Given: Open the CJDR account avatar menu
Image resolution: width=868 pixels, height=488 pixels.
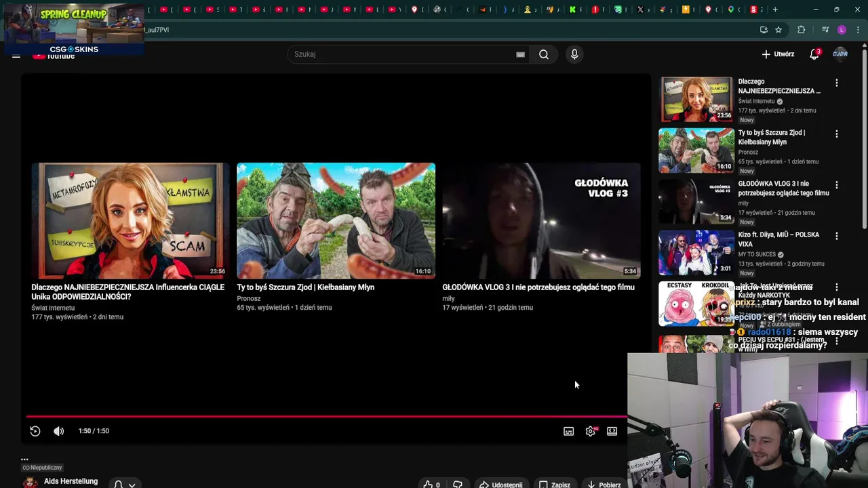Looking at the screenshot, I should coord(840,54).
